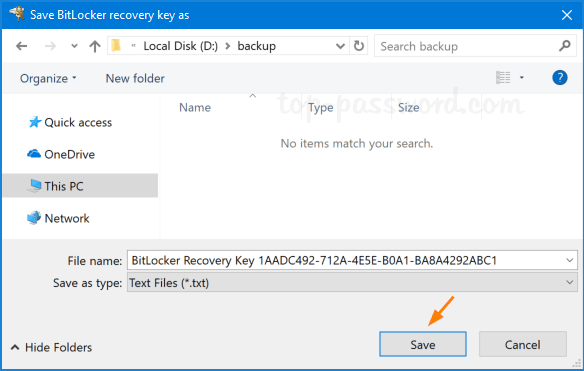Create a New folder
Viewport: 584px width, 371px height.
135,79
